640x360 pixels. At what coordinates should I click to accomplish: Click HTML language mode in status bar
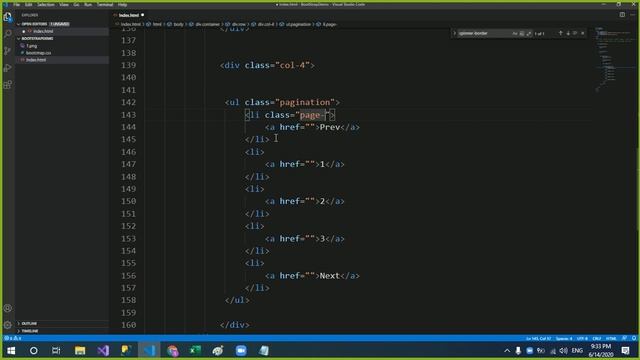point(611,338)
